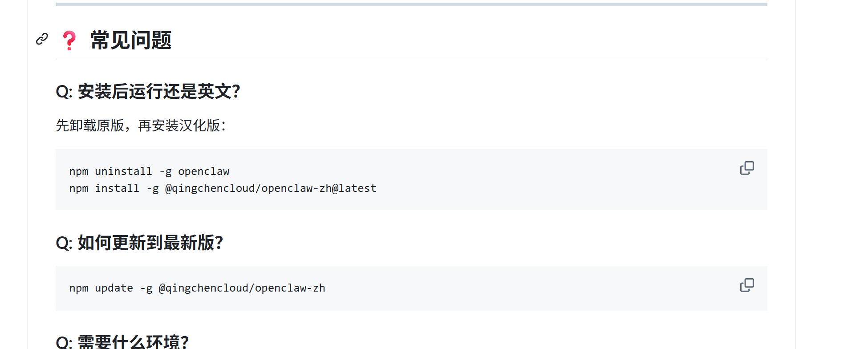Click the text 先卸载原版，再安装汉化版
The image size is (868, 349).
[141, 126]
